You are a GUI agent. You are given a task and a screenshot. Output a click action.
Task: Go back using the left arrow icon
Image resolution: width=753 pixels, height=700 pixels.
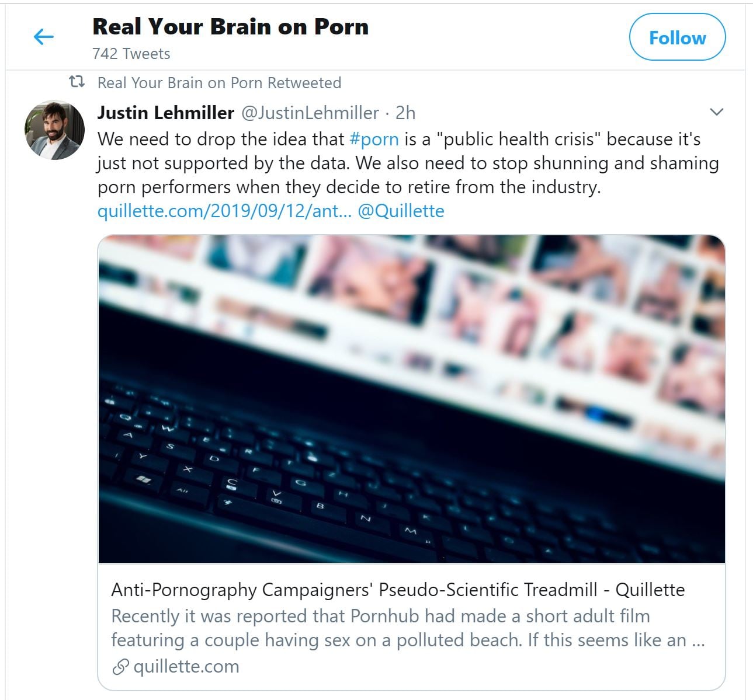(44, 37)
